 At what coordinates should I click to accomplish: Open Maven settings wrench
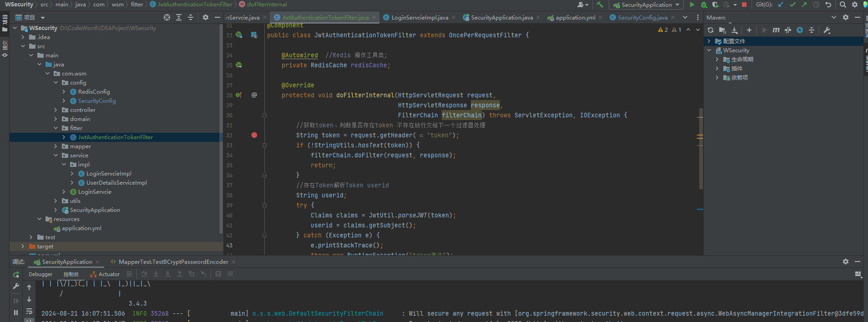(x=827, y=30)
